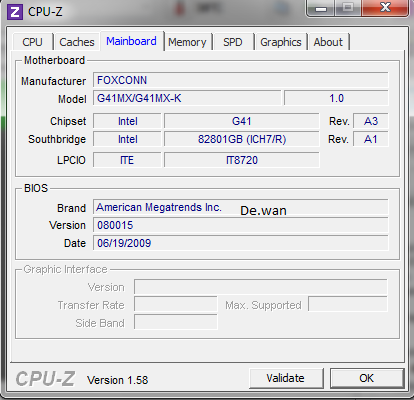
Task: Click the American Megatrends Inc. brand field
Action: [241, 207]
